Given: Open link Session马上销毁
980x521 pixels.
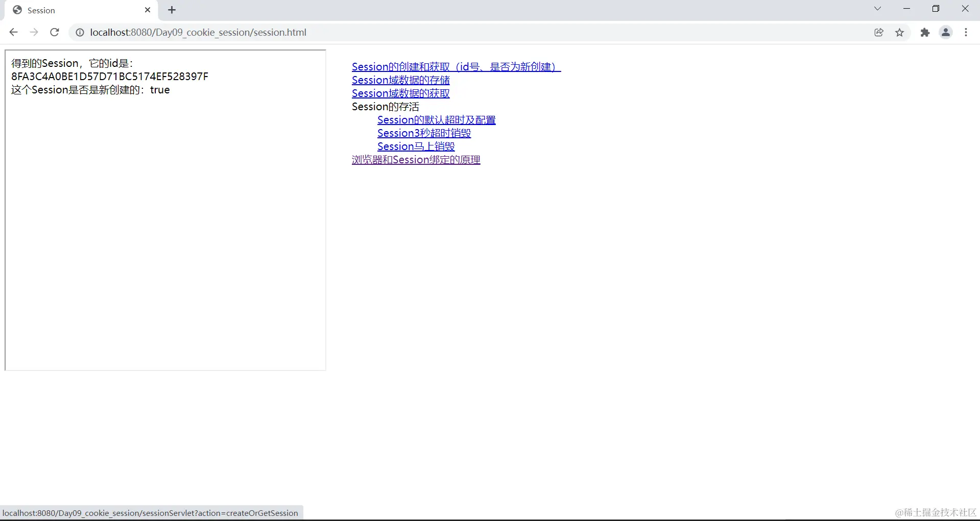Looking at the screenshot, I should coord(416,146).
